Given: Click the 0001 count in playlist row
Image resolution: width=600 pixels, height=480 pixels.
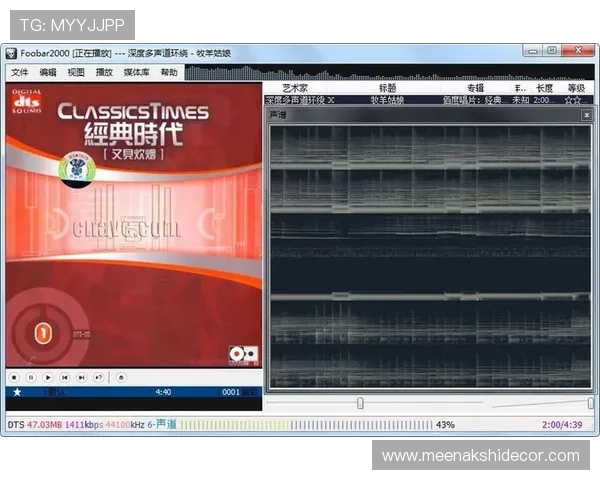Looking at the screenshot, I should pos(231,392).
